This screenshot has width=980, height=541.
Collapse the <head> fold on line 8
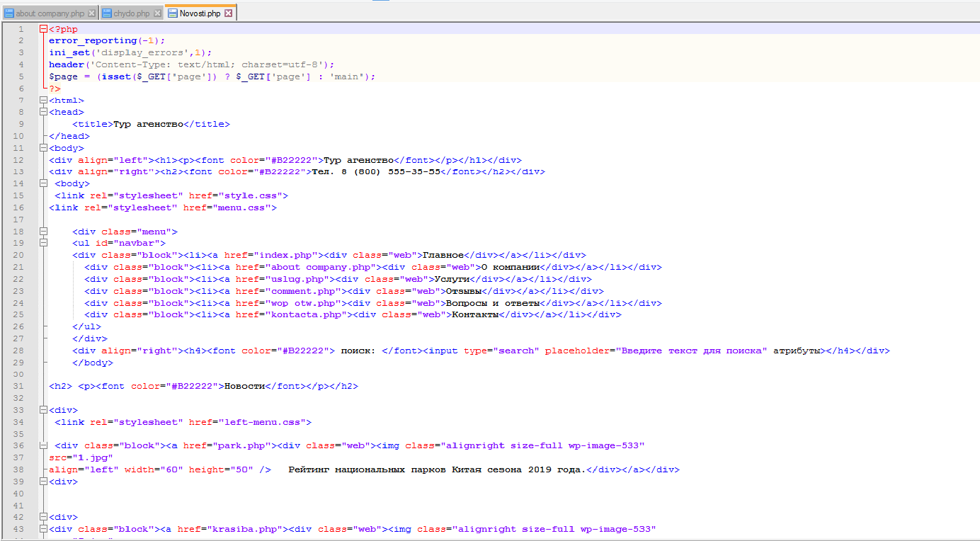coord(44,112)
